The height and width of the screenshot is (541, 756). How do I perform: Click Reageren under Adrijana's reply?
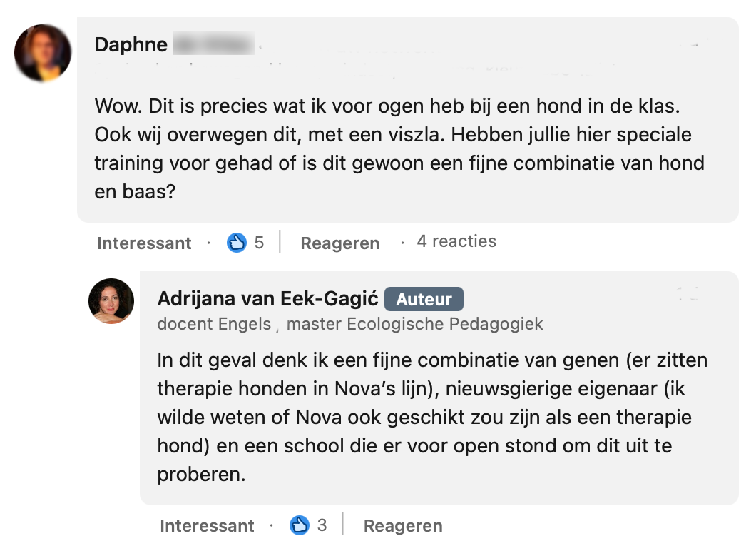tap(403, 526)
